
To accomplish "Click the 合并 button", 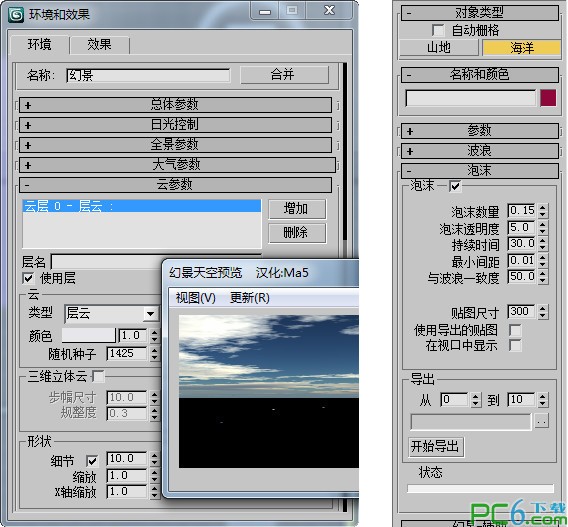I will pyautogui.click(x=284, y=75).
